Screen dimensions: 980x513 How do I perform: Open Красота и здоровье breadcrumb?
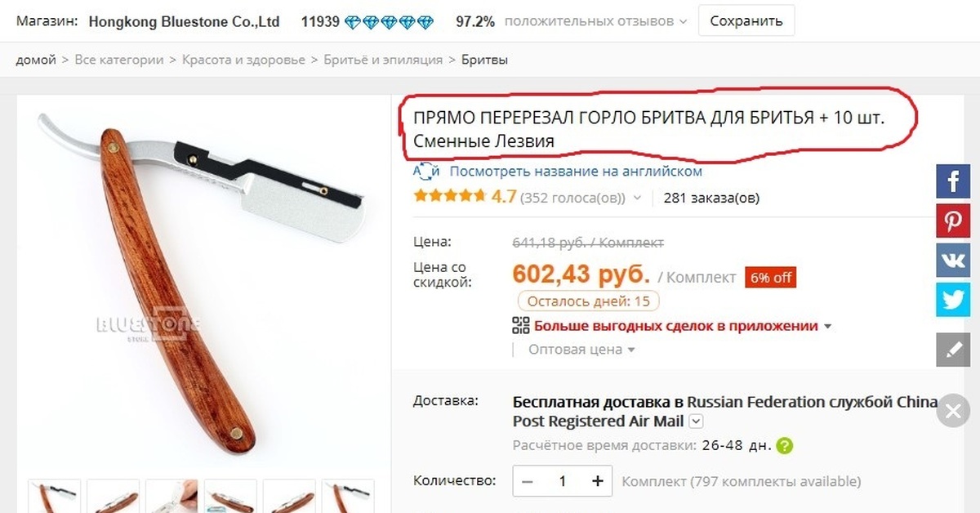click(243, 60)
